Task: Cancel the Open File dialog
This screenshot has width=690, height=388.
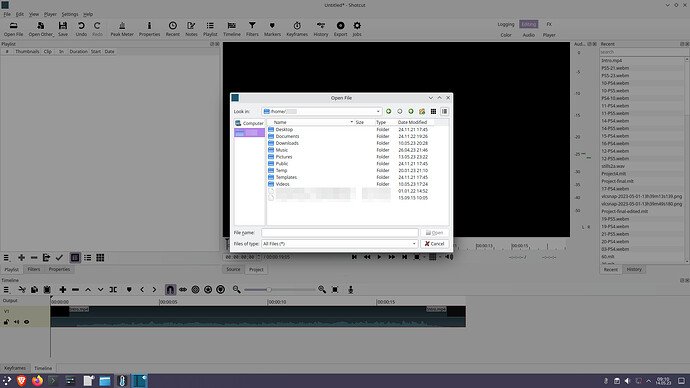Action: coord(435,244)
